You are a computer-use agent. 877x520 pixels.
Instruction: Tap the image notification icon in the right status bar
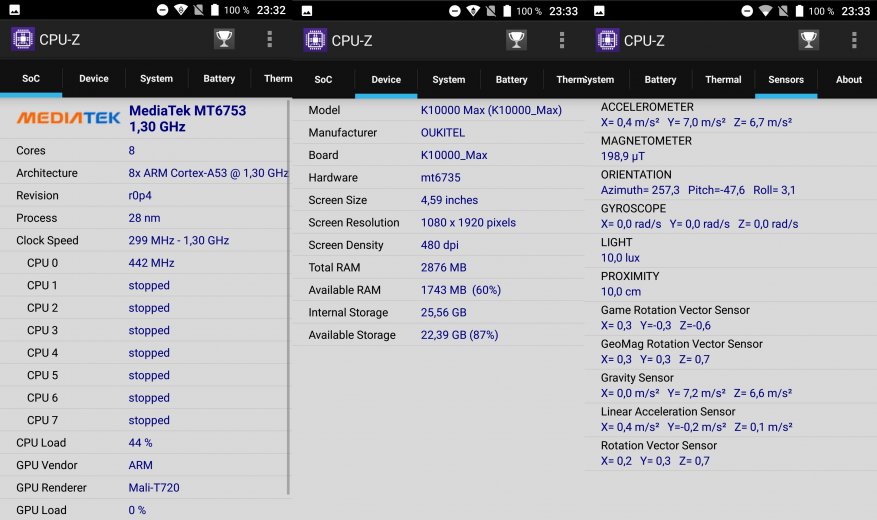(599, 11)
